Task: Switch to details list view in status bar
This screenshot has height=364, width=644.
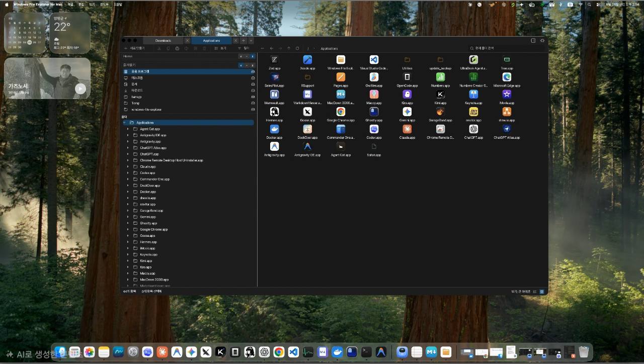Action: pyautogui.click(x=535, y=291)
